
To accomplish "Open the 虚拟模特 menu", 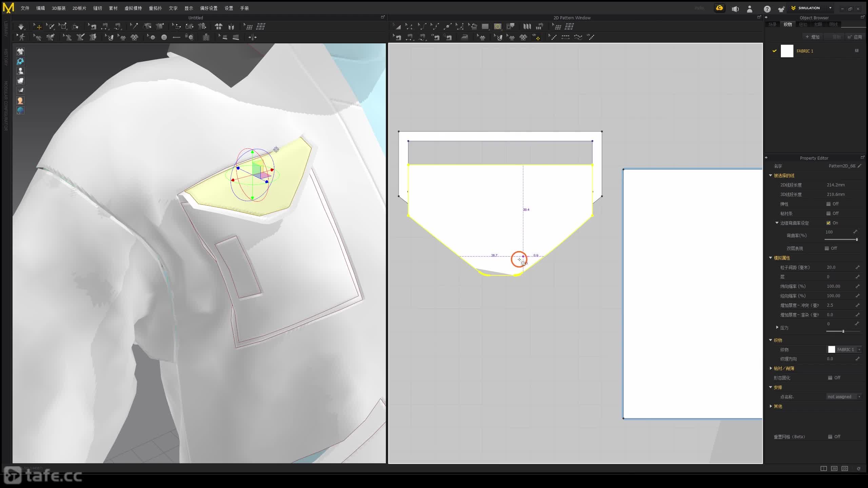I will coord(133,8).
